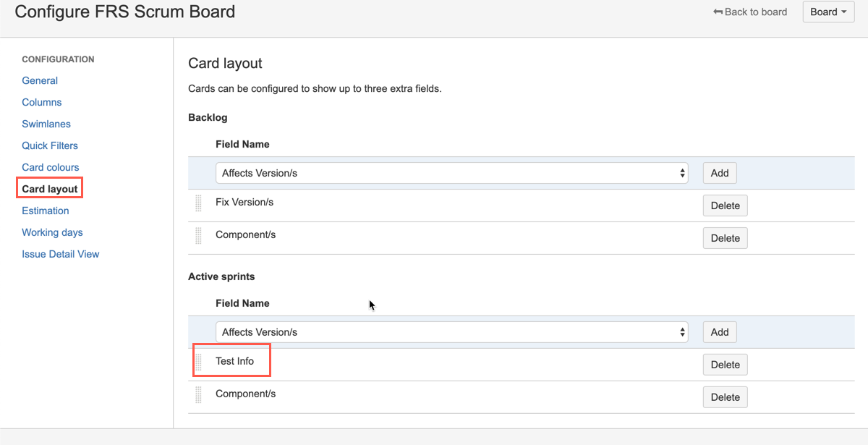The height and width of the screenshot is (445, 868).
Task: Delete the Fix Version/s field
Action: [725, 205]
